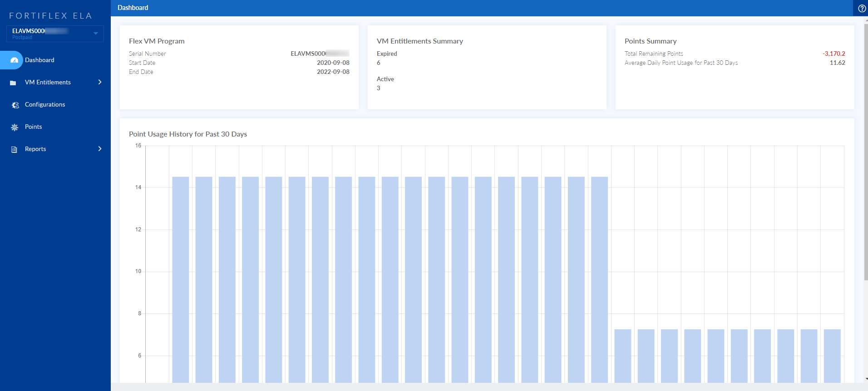
Task: Click the Active entitlements count
Action: coord(379,88)
